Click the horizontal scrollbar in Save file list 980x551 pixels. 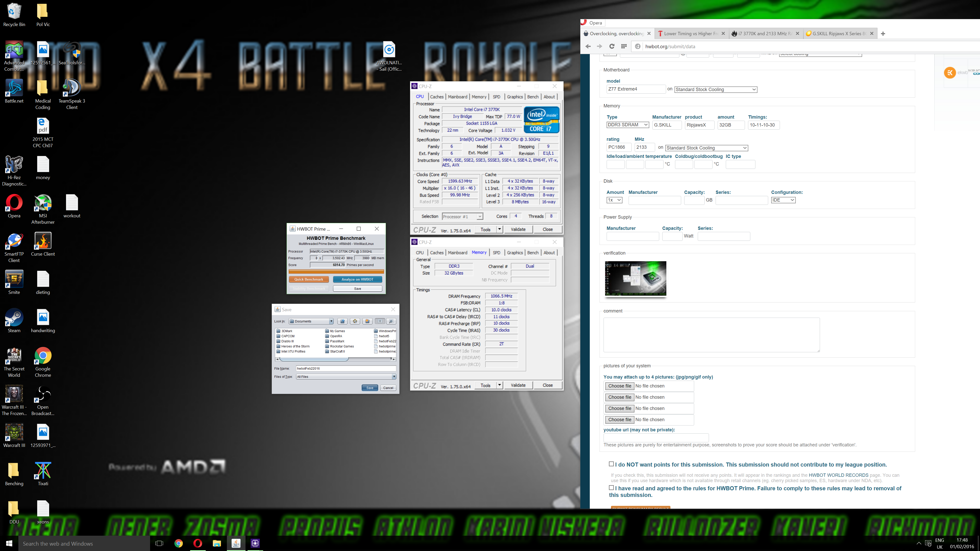(x=336, y=359)
